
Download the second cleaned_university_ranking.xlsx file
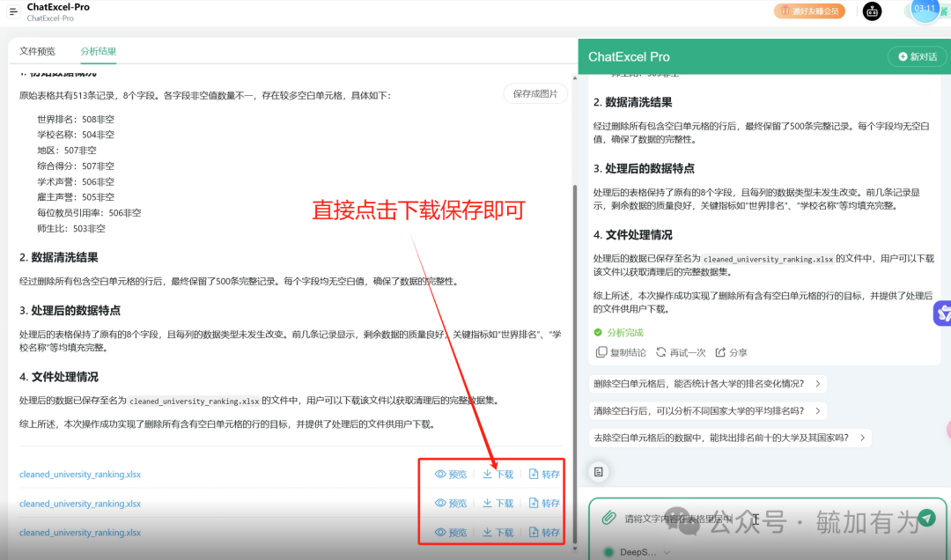pos(498,503)
